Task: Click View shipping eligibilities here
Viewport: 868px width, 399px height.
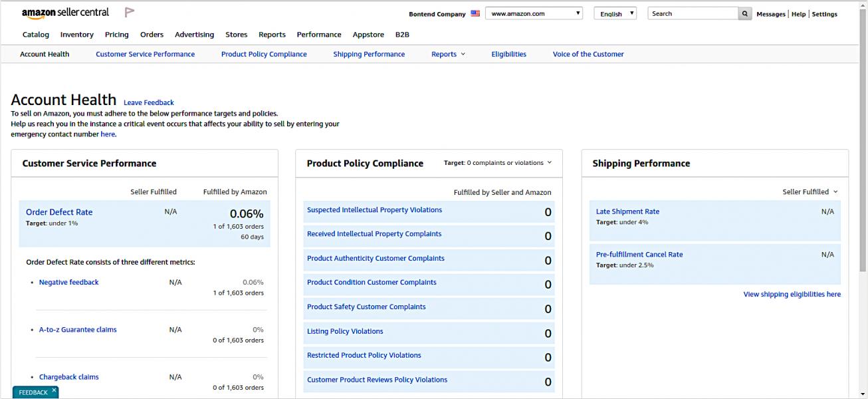Action: pos(792,295)
